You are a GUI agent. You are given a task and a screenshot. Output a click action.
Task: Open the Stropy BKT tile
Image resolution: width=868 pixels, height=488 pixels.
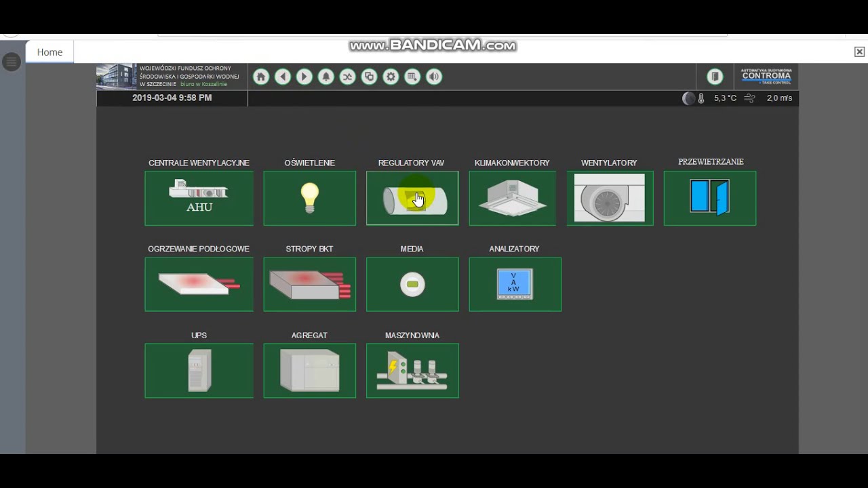(x=310, y=284)
